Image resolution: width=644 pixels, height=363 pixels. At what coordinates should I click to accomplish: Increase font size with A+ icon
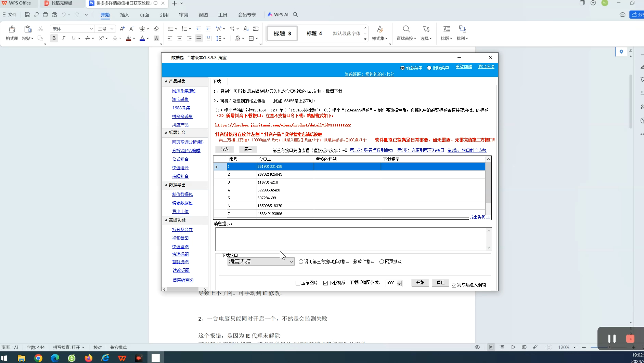point(122,29)
